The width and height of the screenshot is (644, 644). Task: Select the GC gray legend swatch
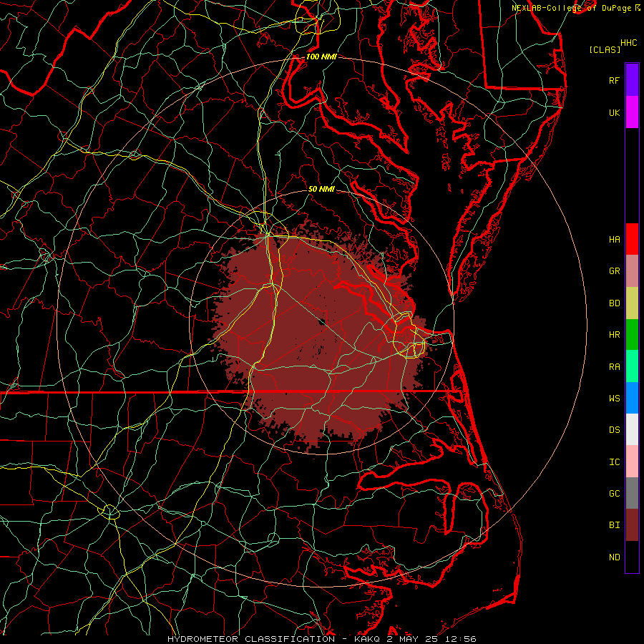[632, 493]
